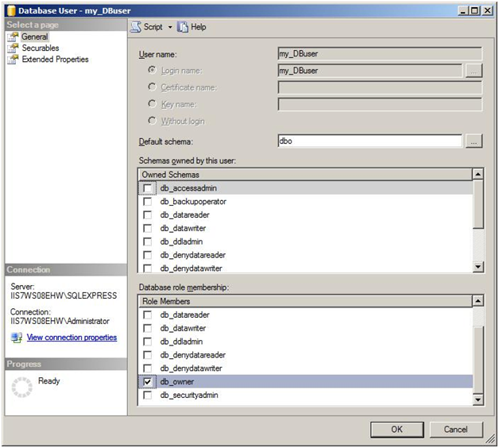499x448 pixels.
Task: Click Role Members scrollbar down arrow
Action: point(478,400)
